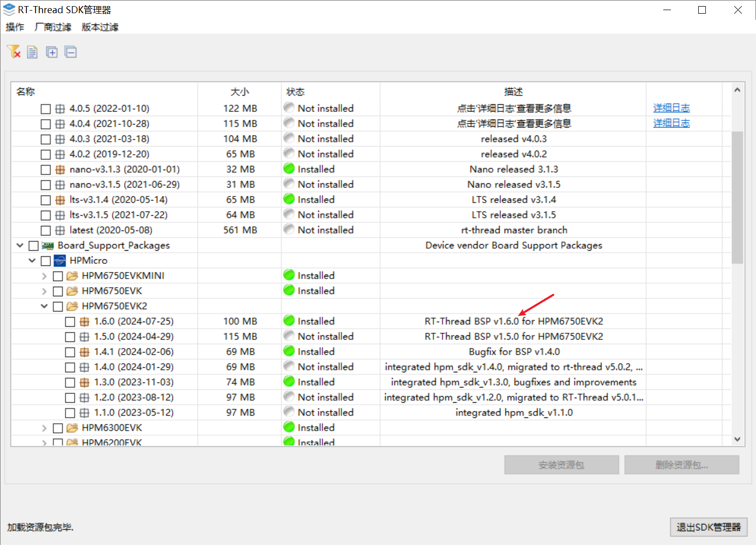Click the gray status dot for 4.0.4
756x545 pixels.
tap(289, 123)
